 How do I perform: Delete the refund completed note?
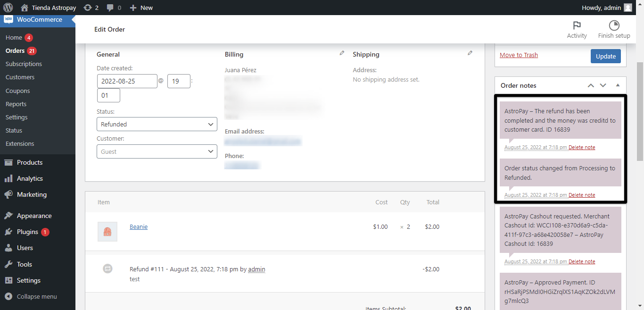click(582, 147)
